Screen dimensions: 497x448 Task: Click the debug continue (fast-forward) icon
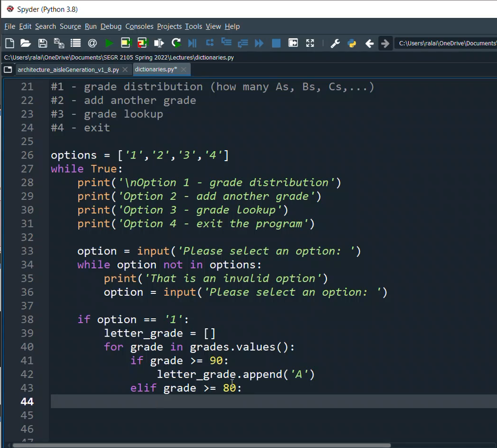click(259, 43)
